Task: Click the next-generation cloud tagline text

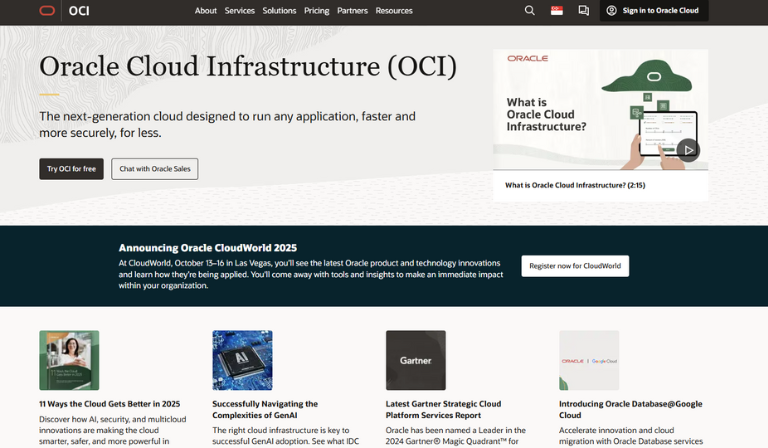Action: (x=227, y=124)
